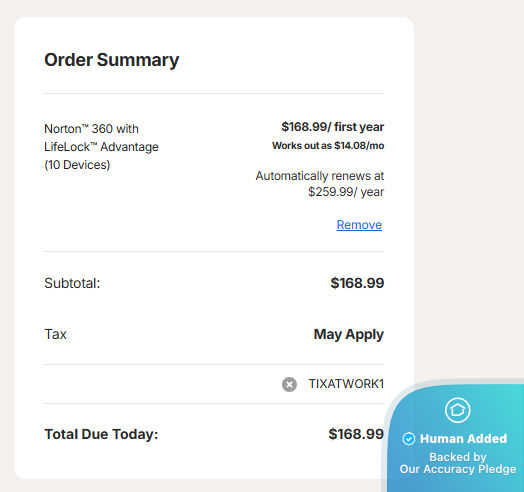524x492 pixels.
Task: Click the Subtotal label
Action: (x=72, y=283)
